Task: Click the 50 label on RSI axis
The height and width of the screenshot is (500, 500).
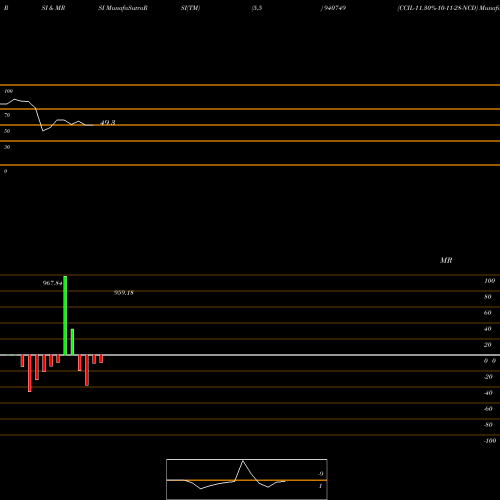Action: coord(7,131)
